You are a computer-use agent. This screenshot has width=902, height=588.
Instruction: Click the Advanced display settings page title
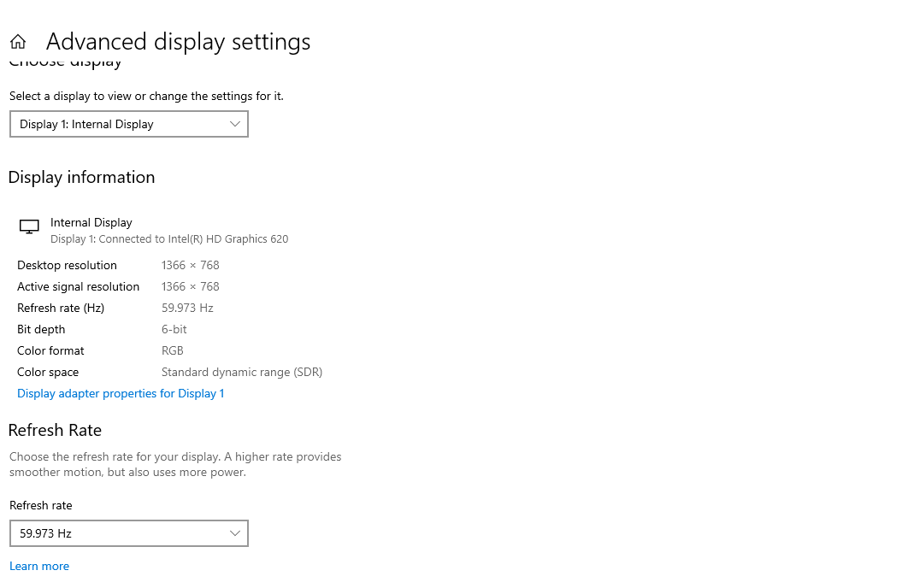tap(178, 42)
